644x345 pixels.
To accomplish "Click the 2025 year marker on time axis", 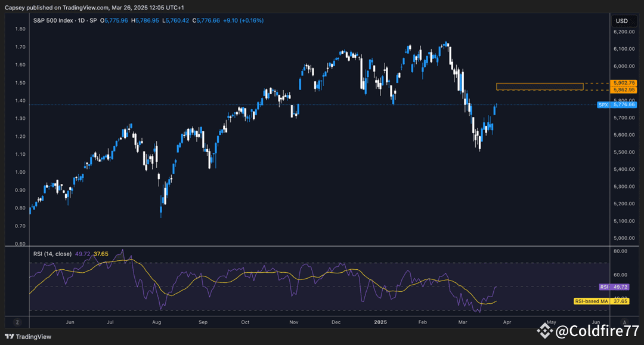I will (x=379, y=322).
